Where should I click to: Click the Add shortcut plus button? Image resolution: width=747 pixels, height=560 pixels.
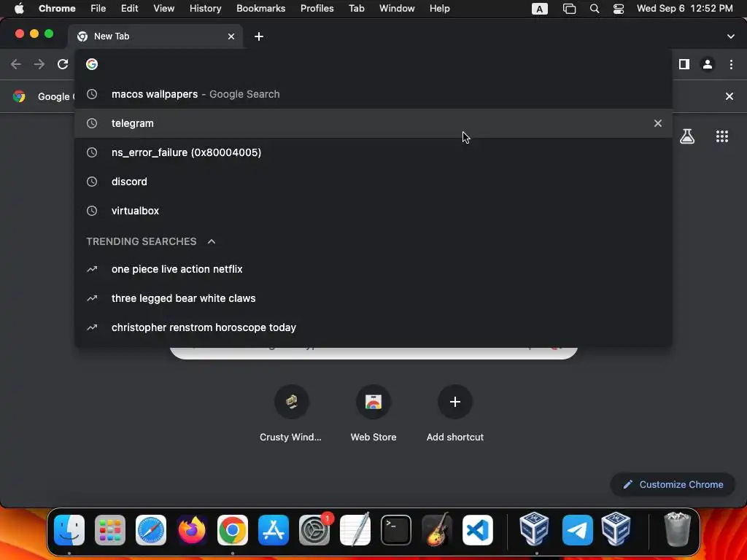pos(455,402)
